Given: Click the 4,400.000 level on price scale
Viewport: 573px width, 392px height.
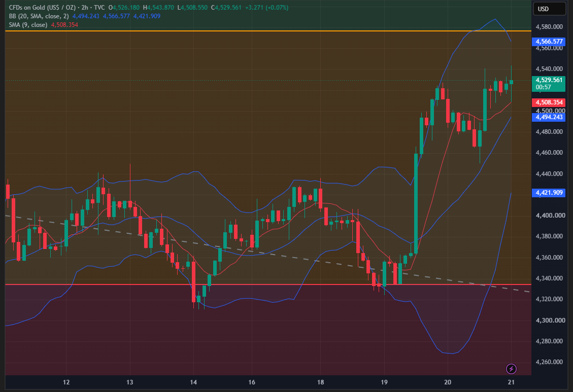Looking at the screenshot, I should pyautogui.click(x=549, y=216).
